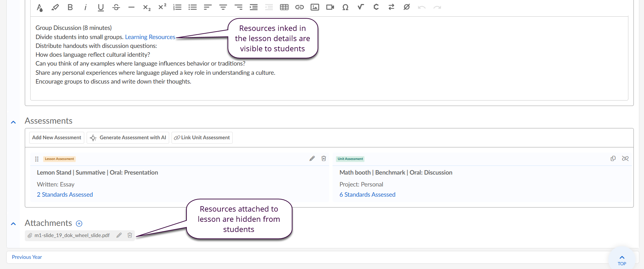
Task: Toggle italic formatting
Action: [x=86, y=7]
